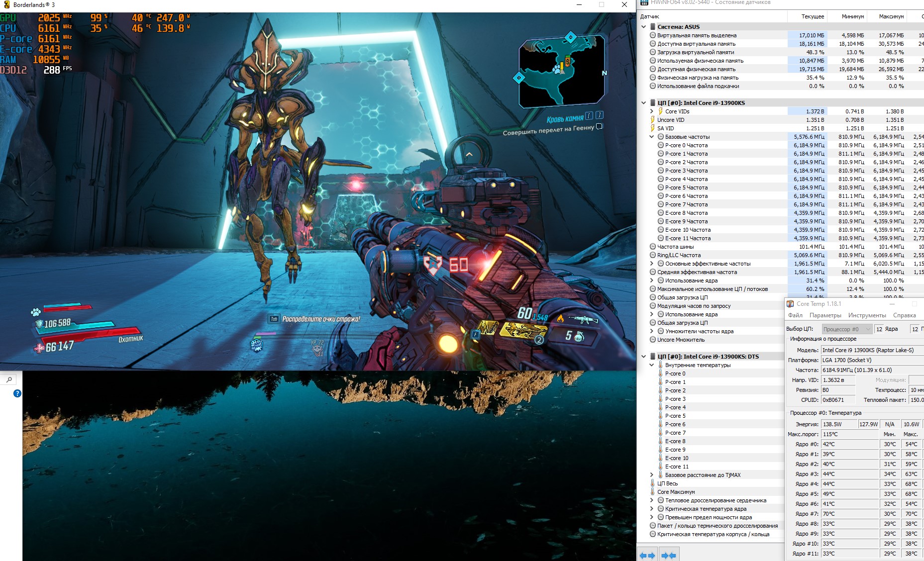This screenshot has width=924, height=561.
Task: Click the magnifier search icon below the game
Action: point(9,380)
